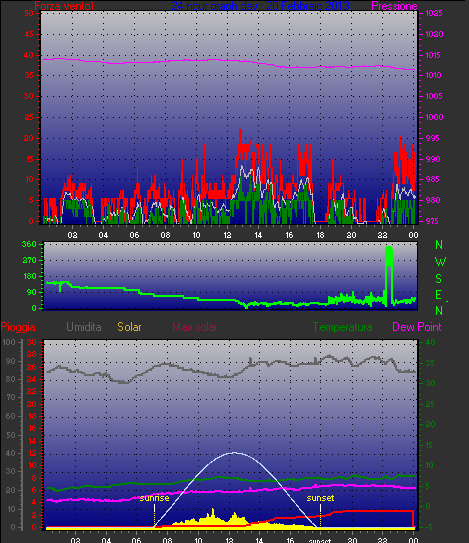Click the green 'Temperatura' legend label
Viewport: 469px width, 543px height.
tap(343, 327)
